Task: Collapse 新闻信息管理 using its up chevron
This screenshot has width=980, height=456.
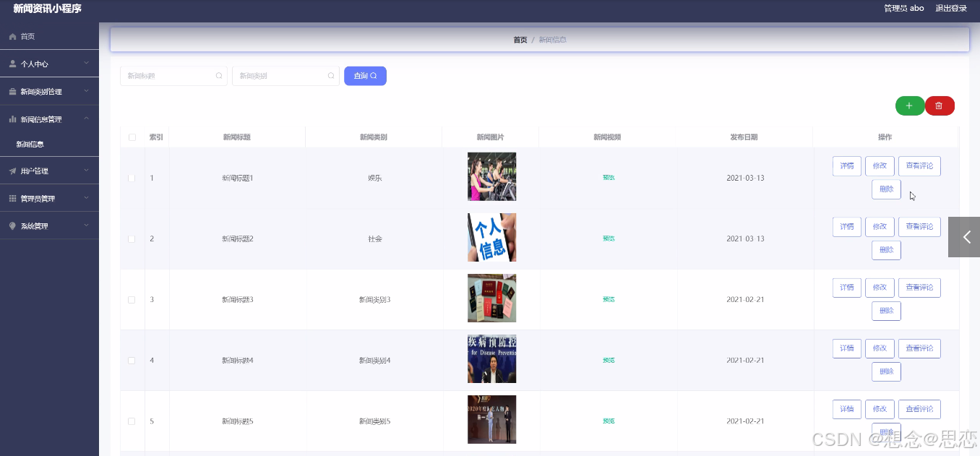Action: coord(86,119)
